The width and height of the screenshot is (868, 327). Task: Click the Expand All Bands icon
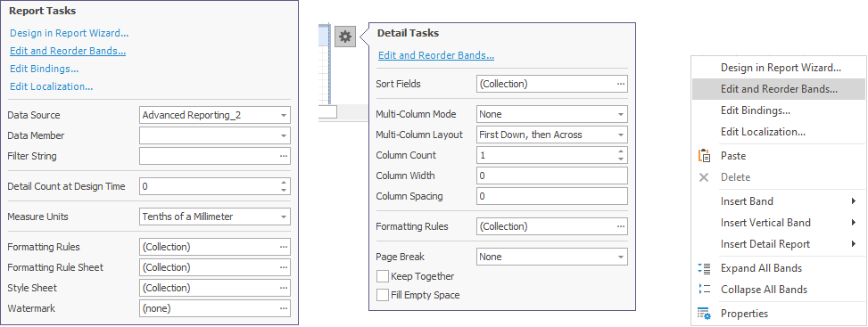click(x=704, y=268)
